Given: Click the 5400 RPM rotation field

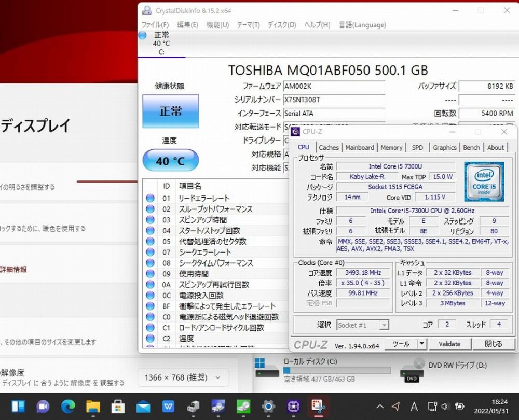Looking at the screenshot, I should (487, 114).
